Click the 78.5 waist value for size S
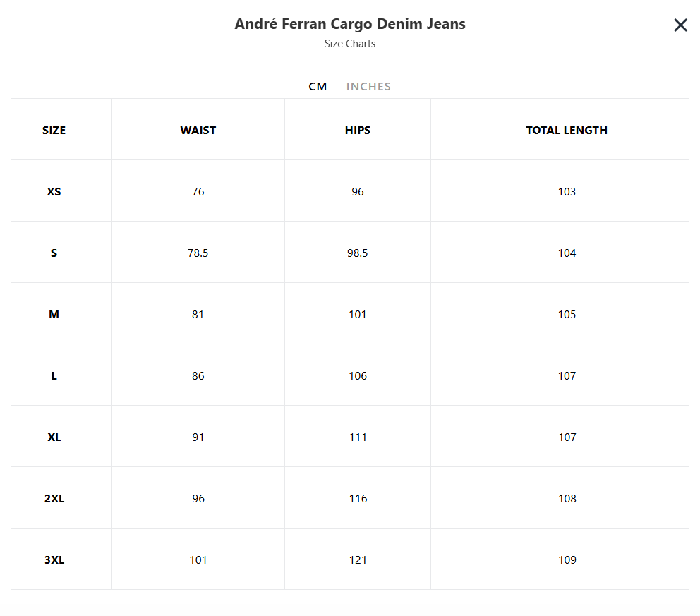Screen dimensions: 700x616 coord(198,253)
